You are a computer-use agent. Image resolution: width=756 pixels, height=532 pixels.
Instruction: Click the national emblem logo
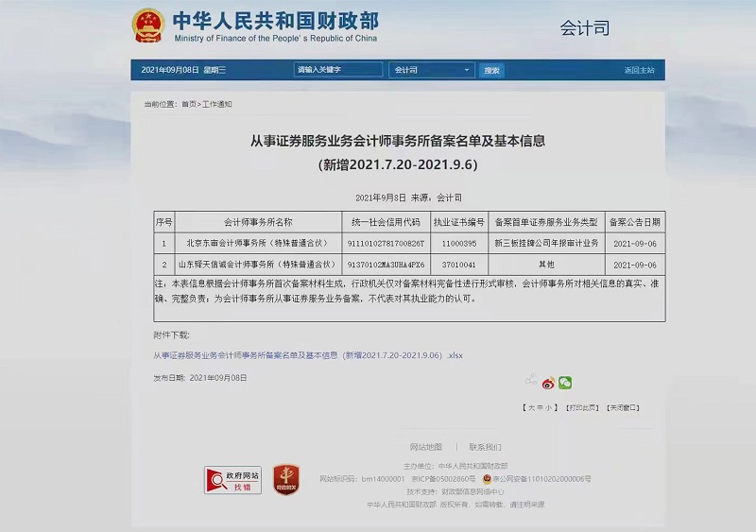coord(148,26)
